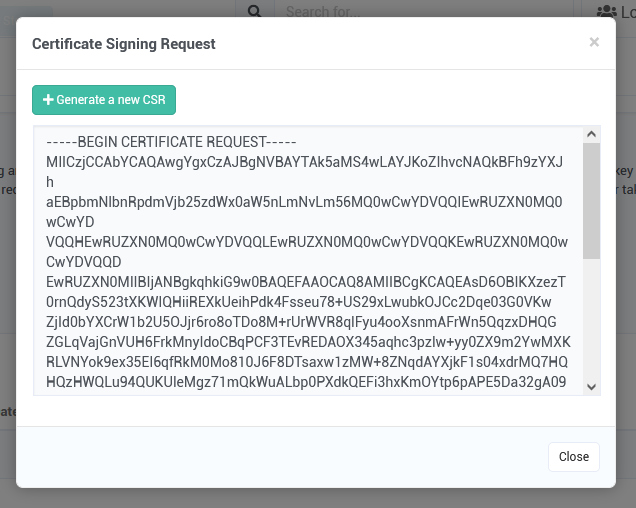Image resolution: width=636 pixels, height=508 pixels.
Task: Click the CSR textarea scrollbar thumb
Action: point(591,200)
